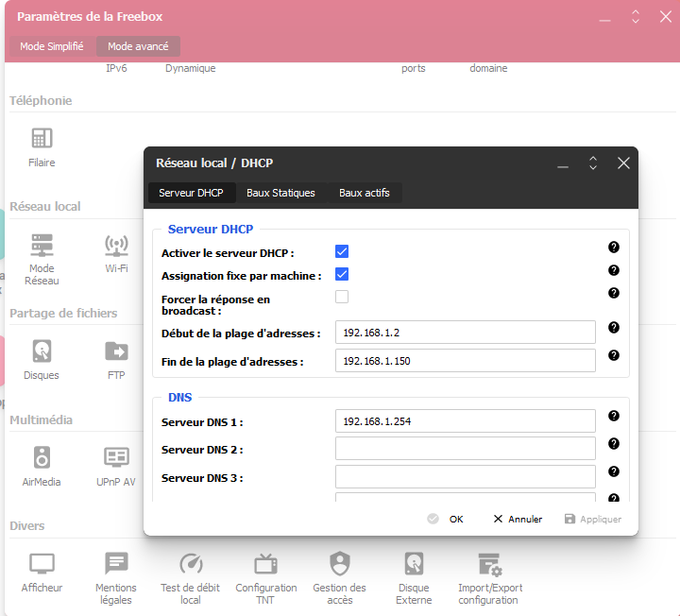Collapse the Paramètres de la Freebox window arrows
The image size is (680, 616).
tap(636, 16)
